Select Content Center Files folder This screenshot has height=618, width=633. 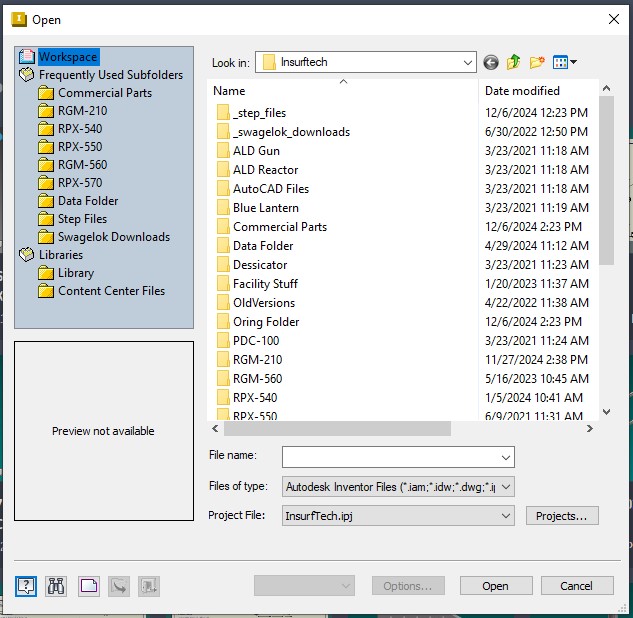click(111, 291)
